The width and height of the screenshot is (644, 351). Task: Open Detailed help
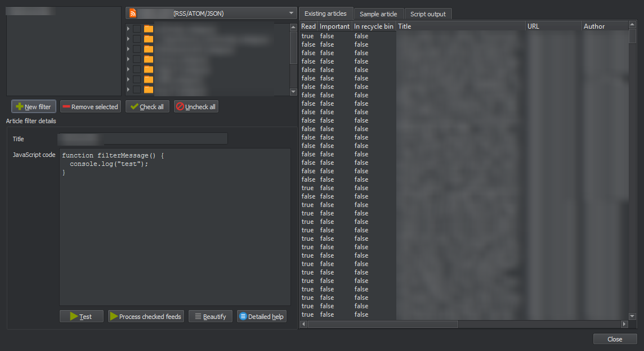point(262,317)
